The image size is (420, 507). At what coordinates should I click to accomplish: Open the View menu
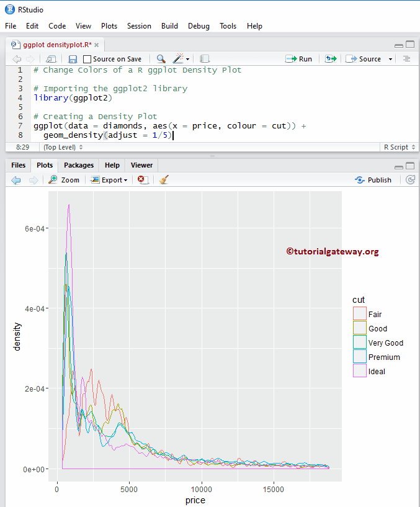(83, 26)
